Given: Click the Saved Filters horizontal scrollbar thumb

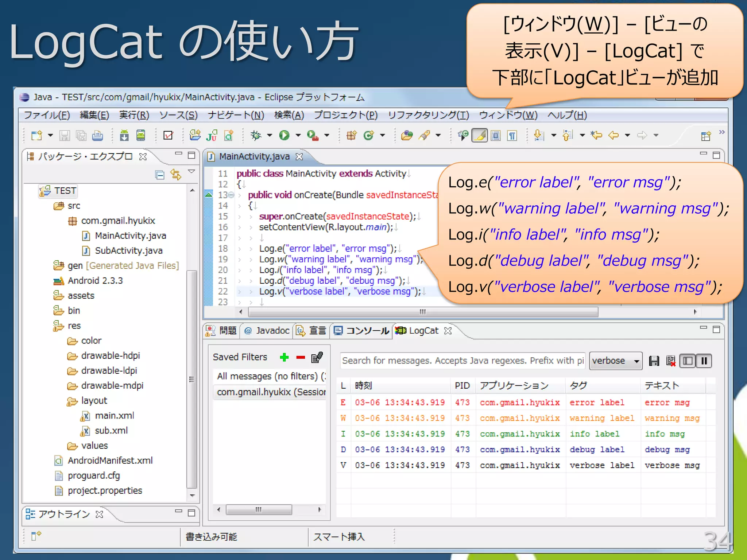Looking at the screenshot, I should click(259, 510).
